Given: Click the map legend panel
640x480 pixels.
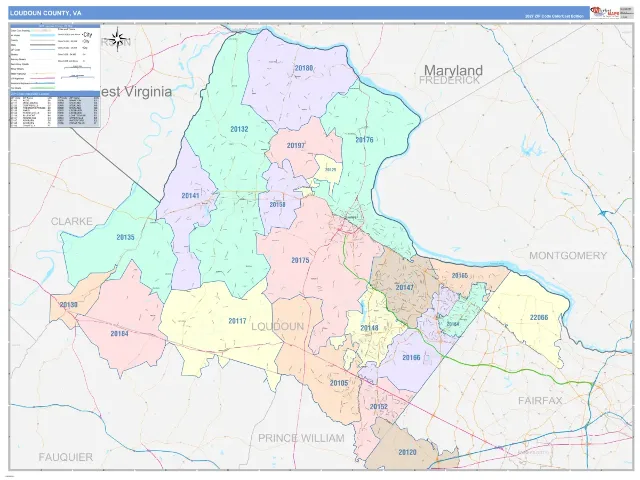Looking at the screenshot, I should [x=55, y=58].
